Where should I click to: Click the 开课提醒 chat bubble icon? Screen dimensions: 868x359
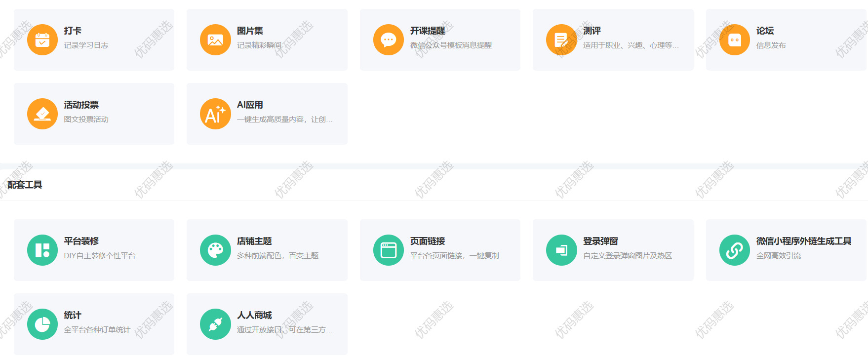[x=389, y=40]
